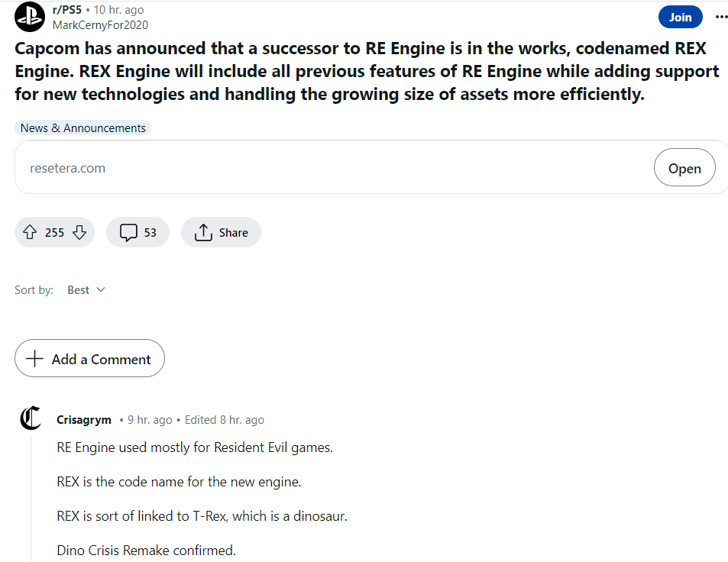This screenshot has width=728, height=562.
Task: Upvote the REX Engine post
Action: point(28,231)
